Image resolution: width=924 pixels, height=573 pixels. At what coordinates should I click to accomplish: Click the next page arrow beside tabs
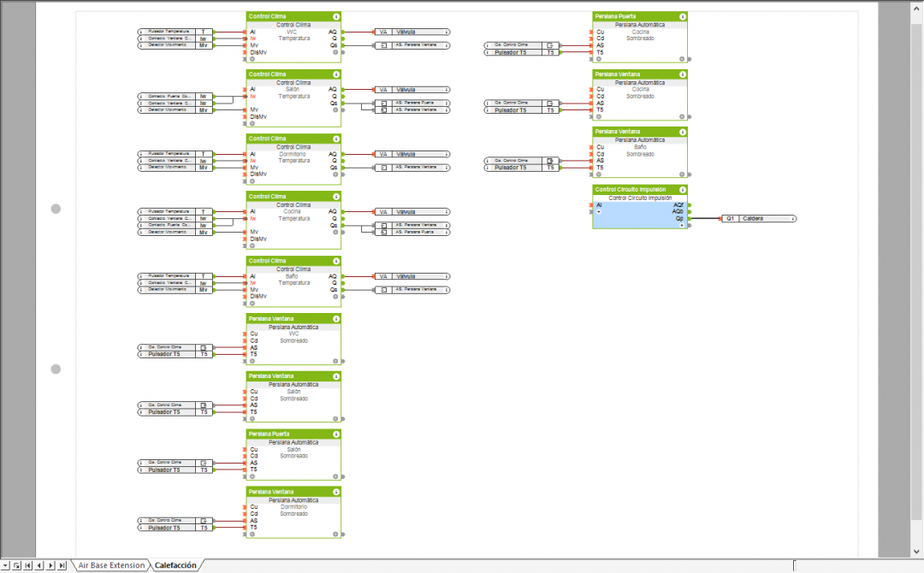point(50,565)
